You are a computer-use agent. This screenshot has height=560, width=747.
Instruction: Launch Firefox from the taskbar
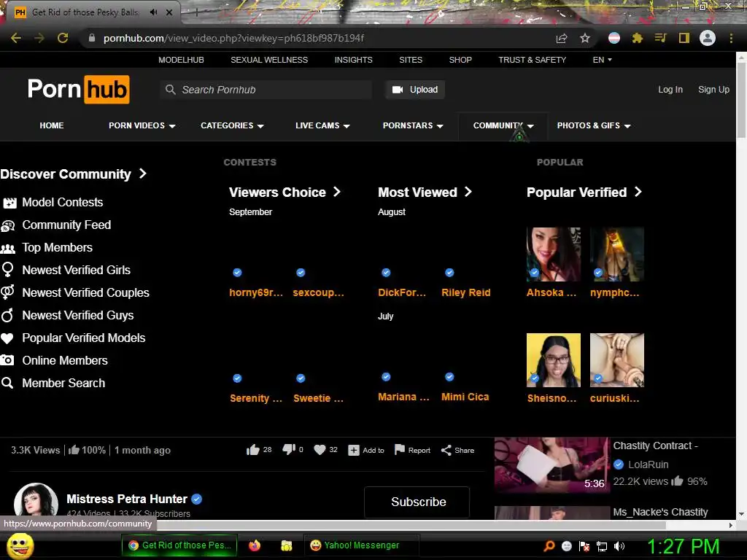click(255, 545)
